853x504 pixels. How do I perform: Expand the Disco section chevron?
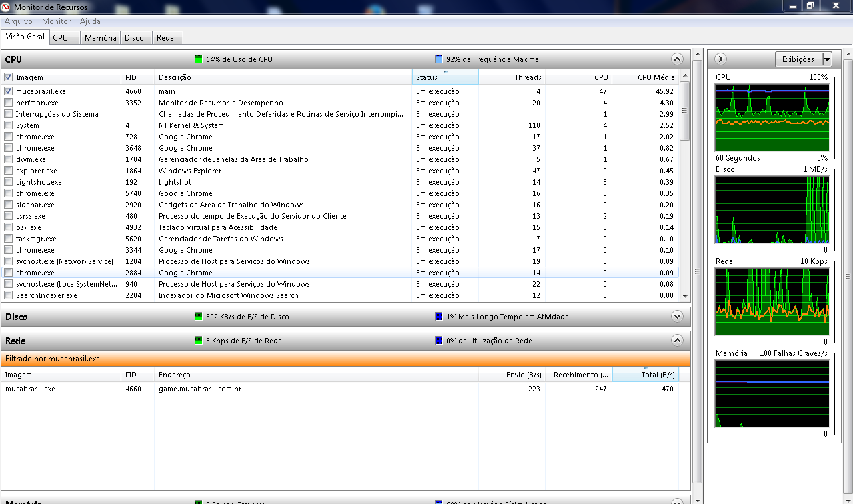[677, 317]
